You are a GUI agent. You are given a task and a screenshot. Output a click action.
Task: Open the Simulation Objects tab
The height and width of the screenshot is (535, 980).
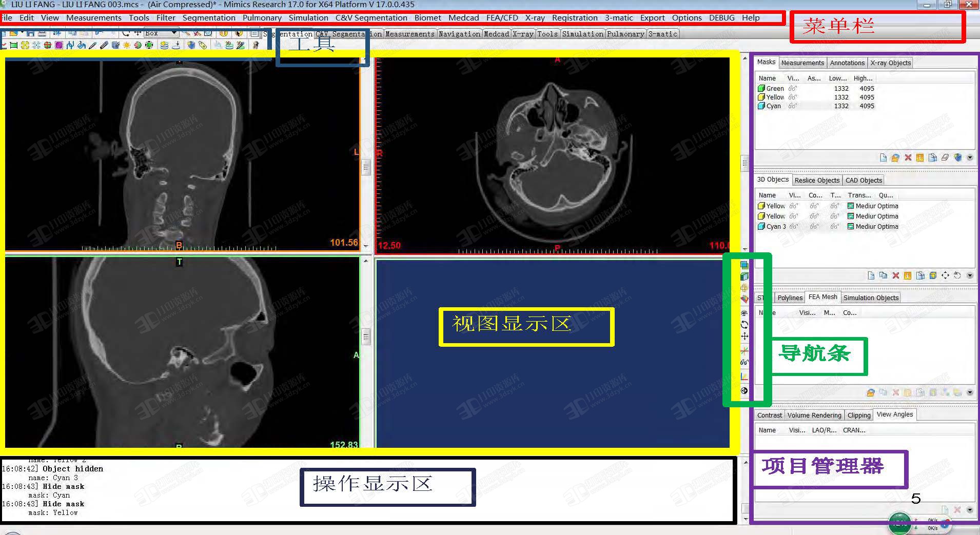click(x=871, y=298)
